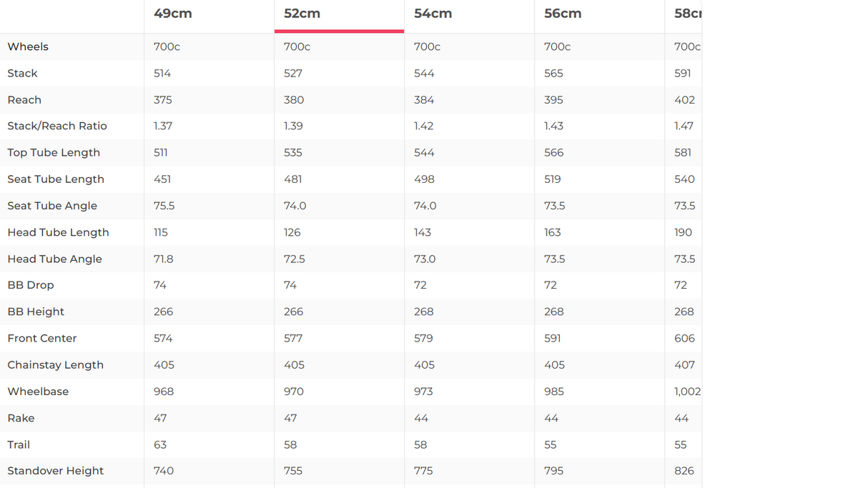868x488 pixels.
Task: Click the Seat Tube Angle row label
Action: click(52, 206)
